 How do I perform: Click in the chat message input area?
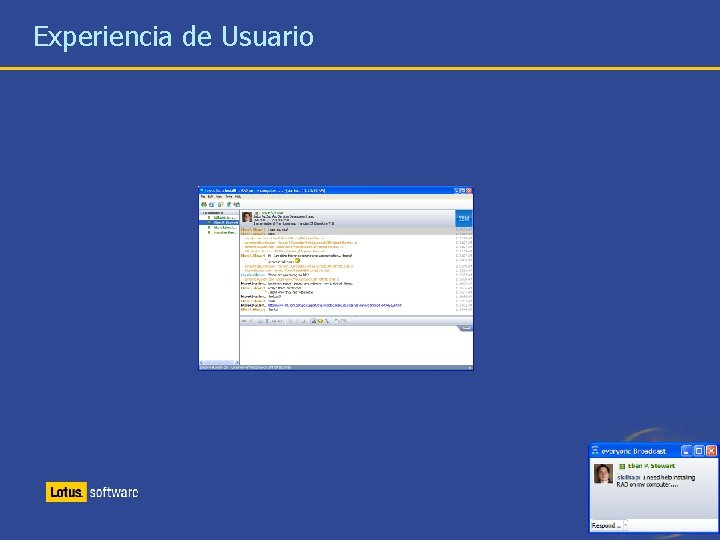click(x=356, y=347)
